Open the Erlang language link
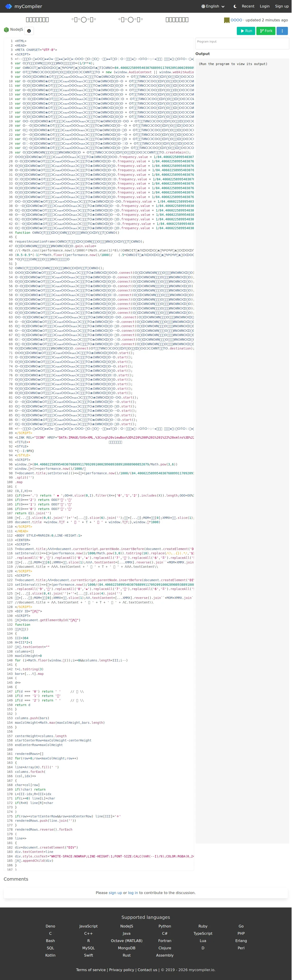The height and width of the screenshot is (980, 292). click(x=241, y=940)
